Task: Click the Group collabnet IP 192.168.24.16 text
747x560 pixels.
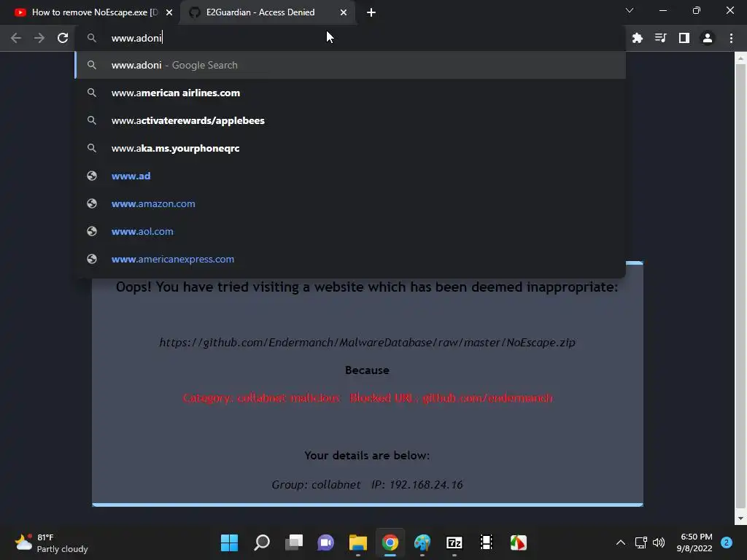Action: point(368,485)
